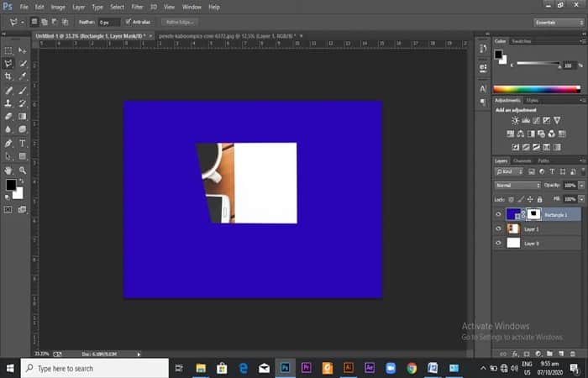Open the Essentials workspace dropdown
Viewport: 588px width, 378px height.
point(559,23)
